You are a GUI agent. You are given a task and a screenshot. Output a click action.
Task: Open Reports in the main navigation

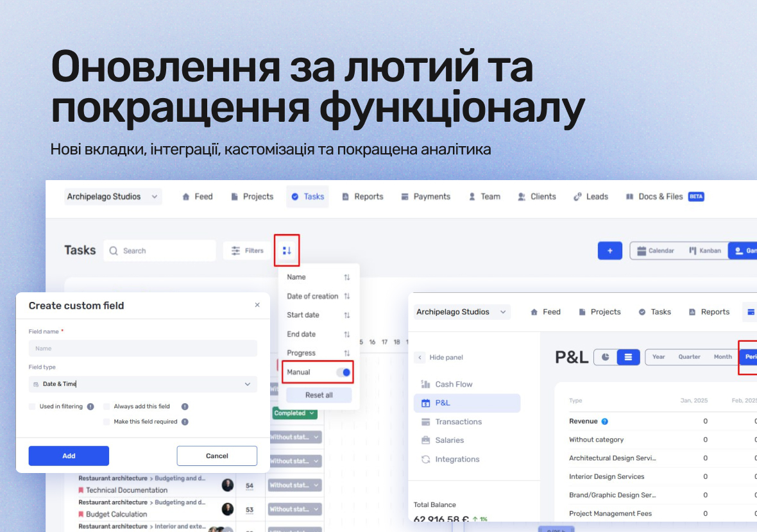[362, 197]
